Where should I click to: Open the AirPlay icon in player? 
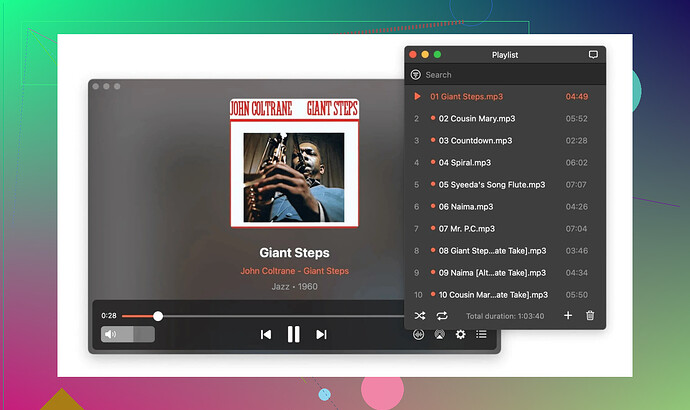[x=439, y=335]
